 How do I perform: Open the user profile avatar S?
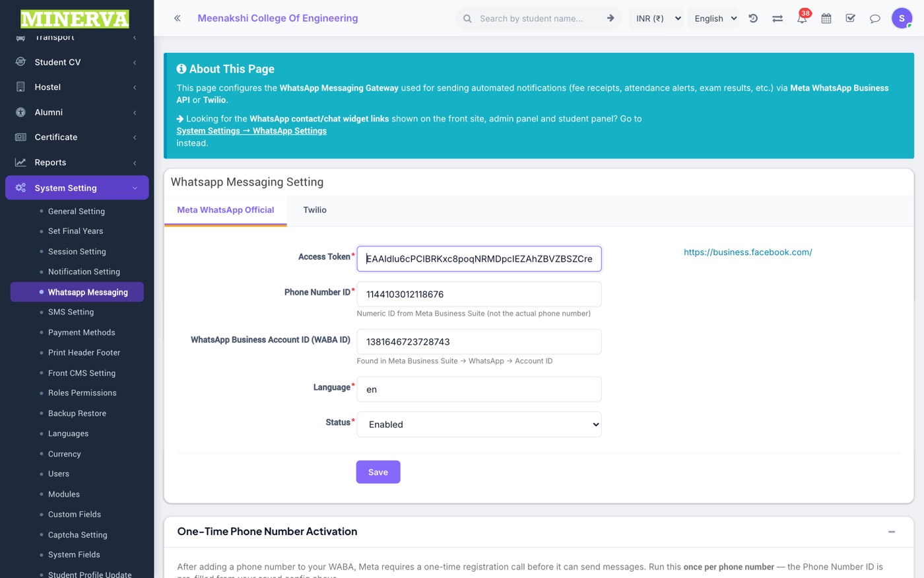(x=902, y=18)
